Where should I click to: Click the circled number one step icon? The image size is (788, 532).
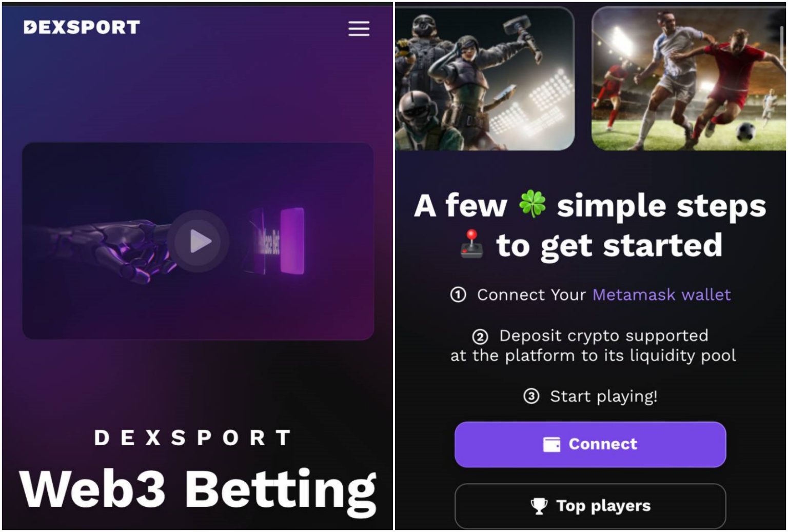[458, 294]
